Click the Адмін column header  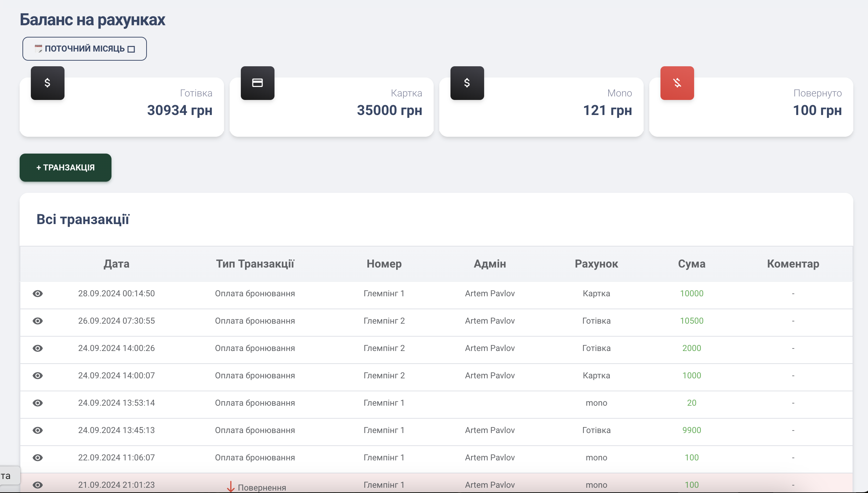(x=490, y=264)
